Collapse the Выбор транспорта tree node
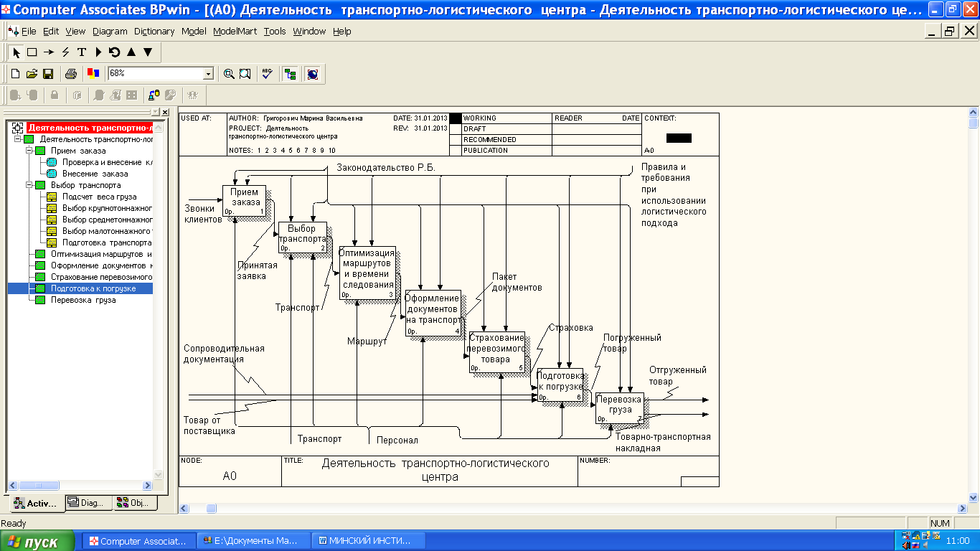Image resolution: width=980 pixels, height=551 pixels. (x=29, y=185)
